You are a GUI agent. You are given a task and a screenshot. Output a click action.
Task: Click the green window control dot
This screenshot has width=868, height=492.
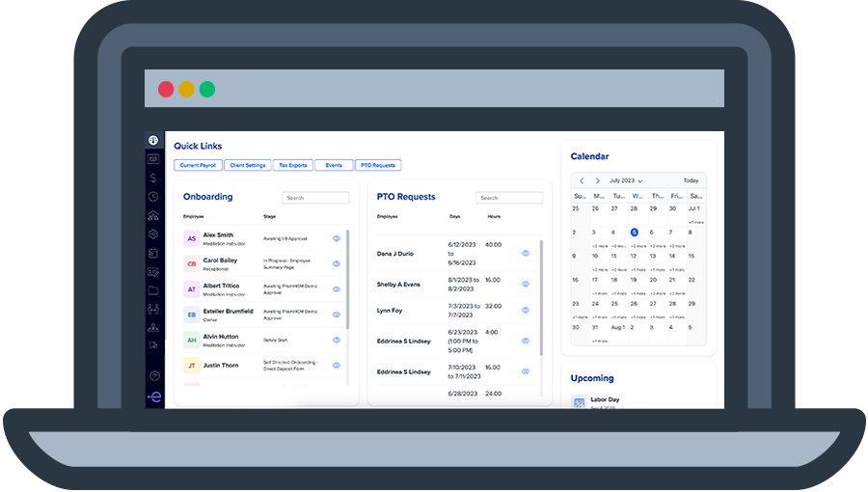coord(207,89)
